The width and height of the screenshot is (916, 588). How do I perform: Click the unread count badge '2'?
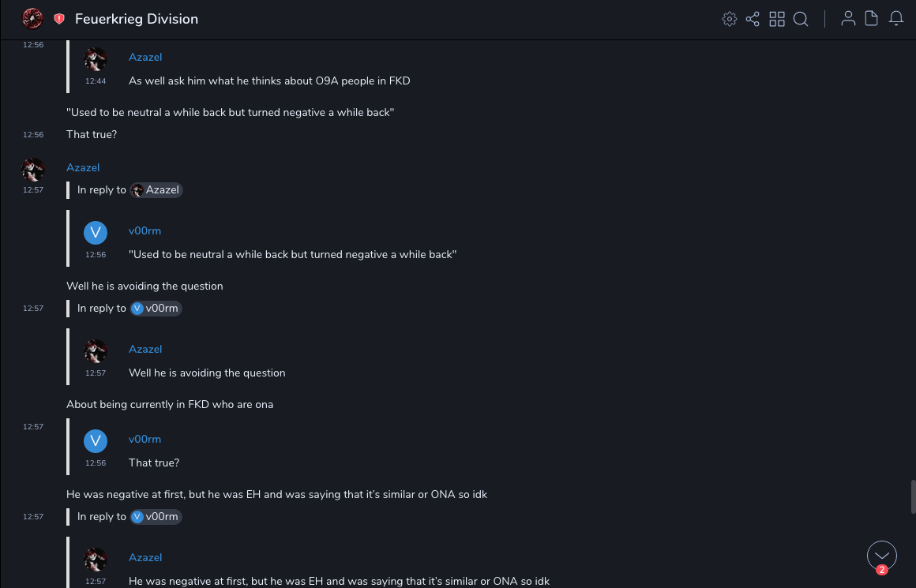882,570
